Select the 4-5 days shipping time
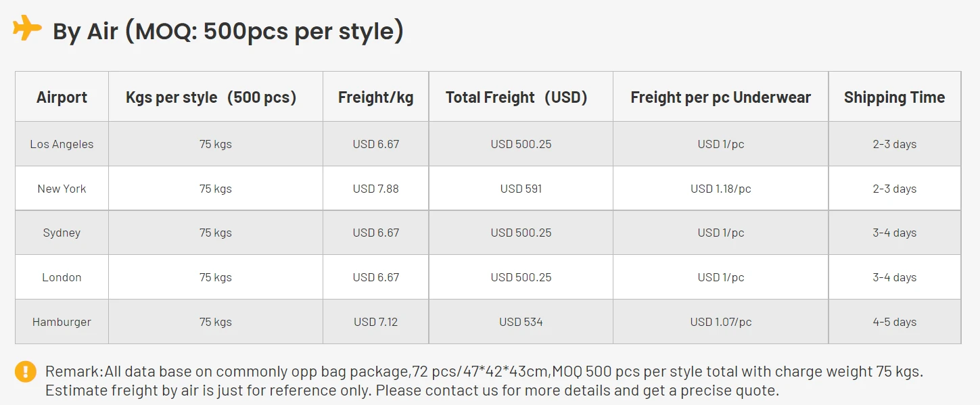Screen dimensions: 980x405 coord(894,322)
